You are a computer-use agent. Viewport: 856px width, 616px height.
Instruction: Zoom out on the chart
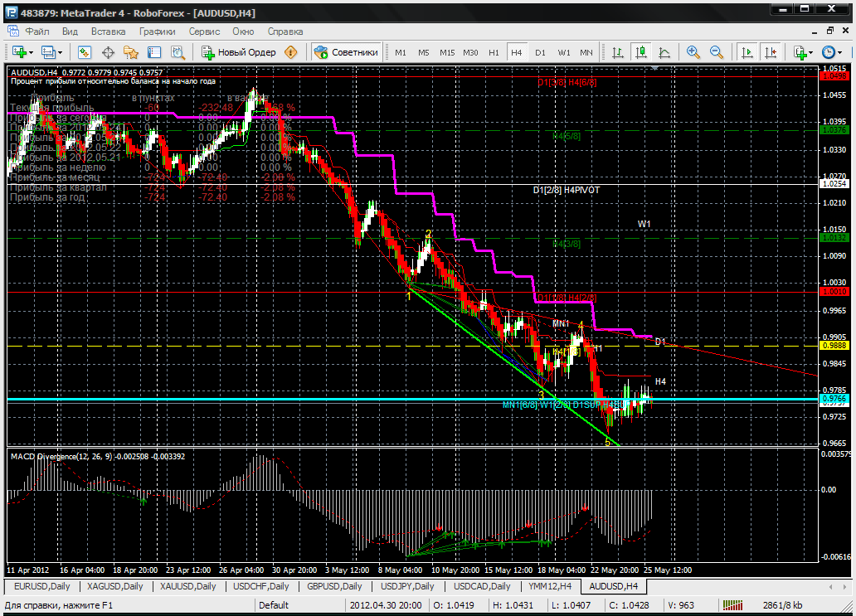click(717, 52)
